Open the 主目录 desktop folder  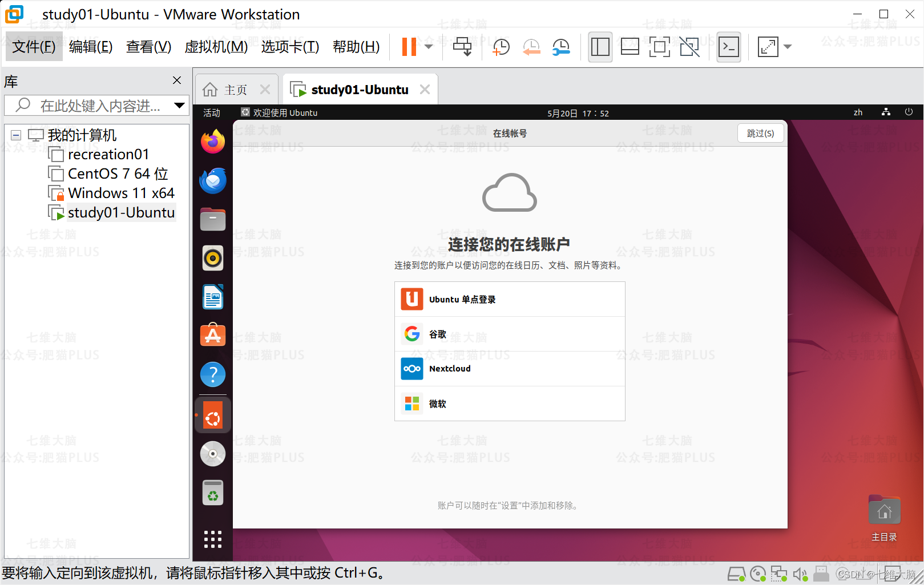click(884, 519)
